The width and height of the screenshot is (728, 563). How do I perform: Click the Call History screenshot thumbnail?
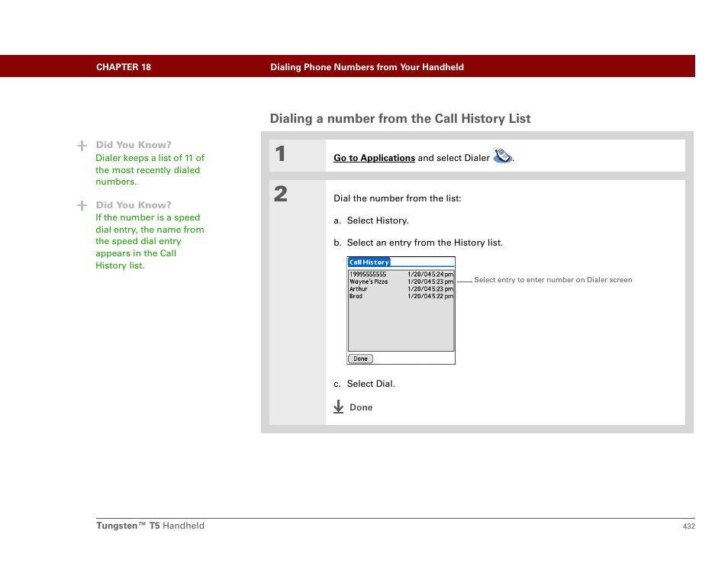[401, 310]
